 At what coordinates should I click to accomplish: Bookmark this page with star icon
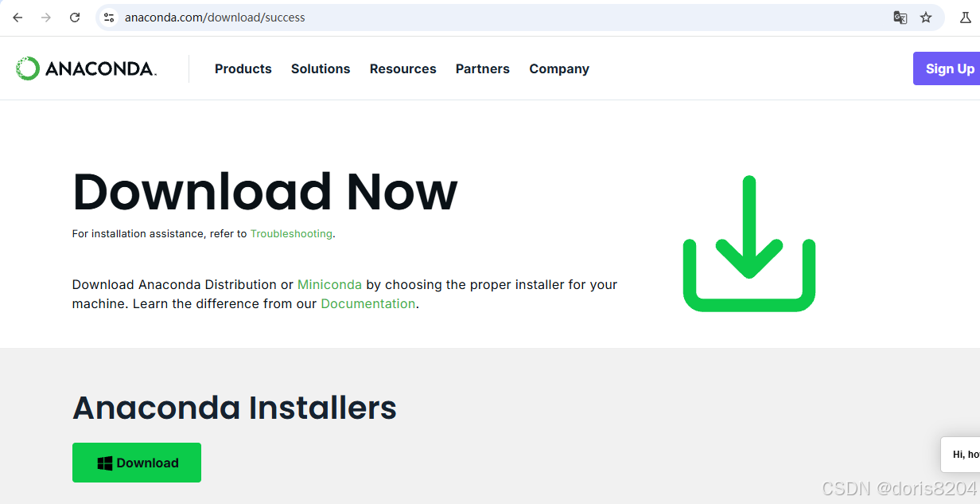click(x=926, y=18)
